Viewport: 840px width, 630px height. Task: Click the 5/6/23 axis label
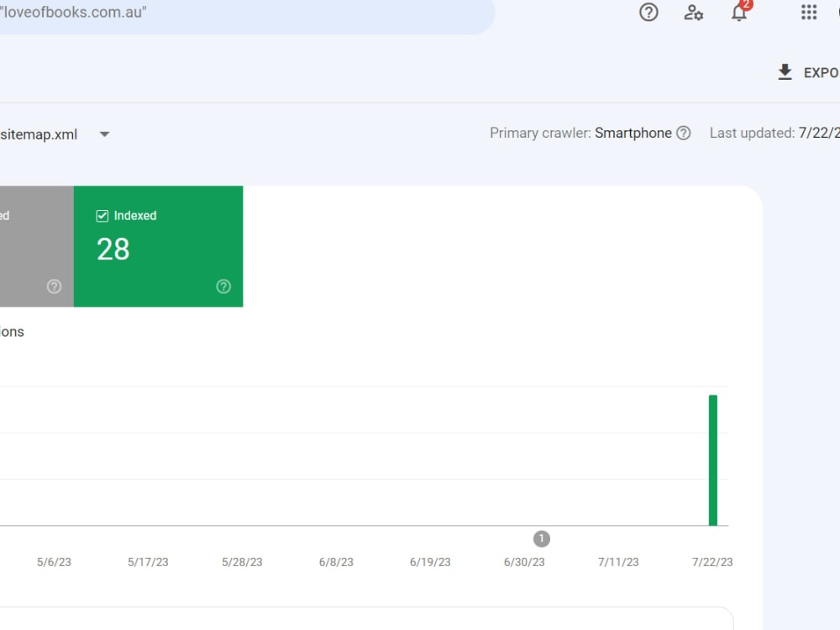click(x=54, y=562)
